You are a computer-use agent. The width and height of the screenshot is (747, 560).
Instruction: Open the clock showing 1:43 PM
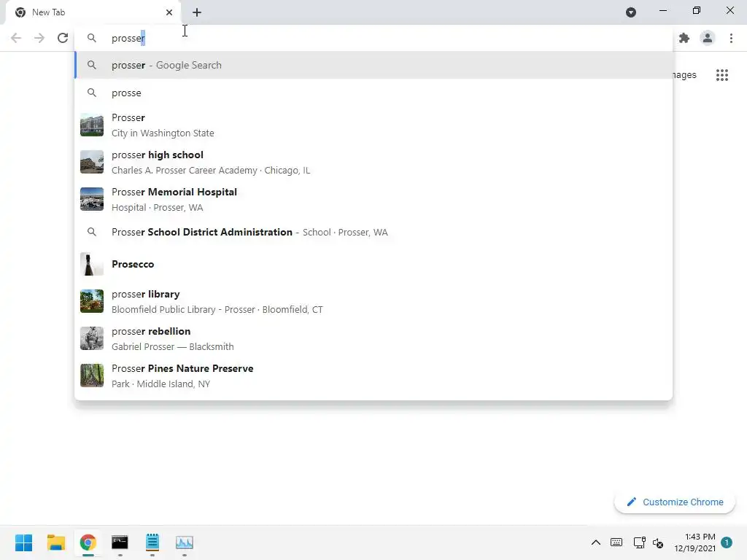694,542
